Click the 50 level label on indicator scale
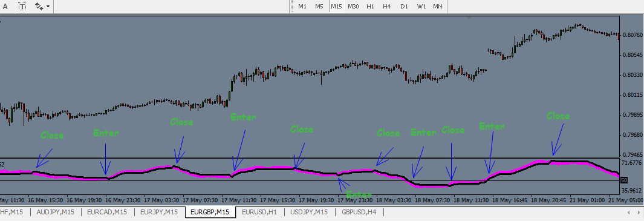 [624, 180]
